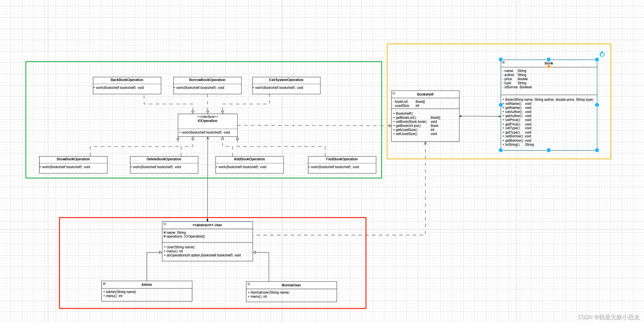644x323 pixels.
Task: Select the IOOperation interface title
Action: click(x=208, y=121)
